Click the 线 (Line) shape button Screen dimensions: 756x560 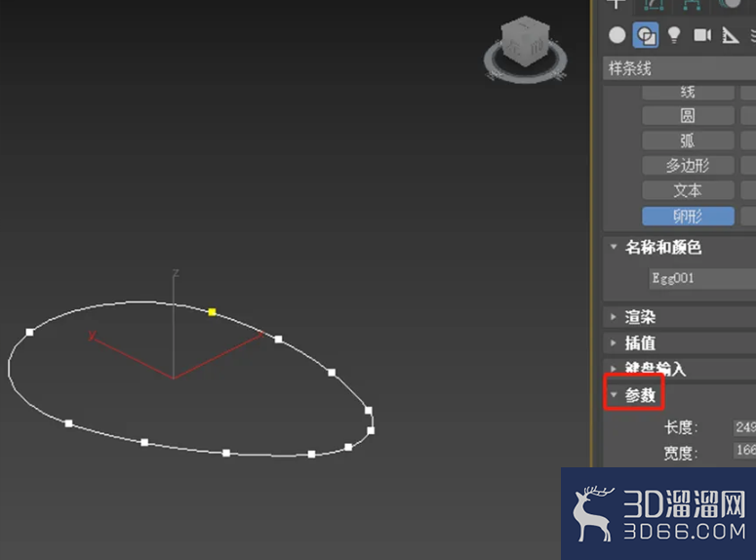(688, 92)
